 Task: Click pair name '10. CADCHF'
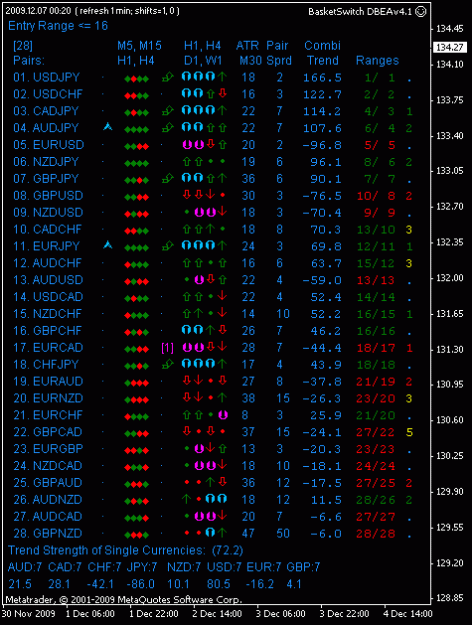(x=47, y=229)
